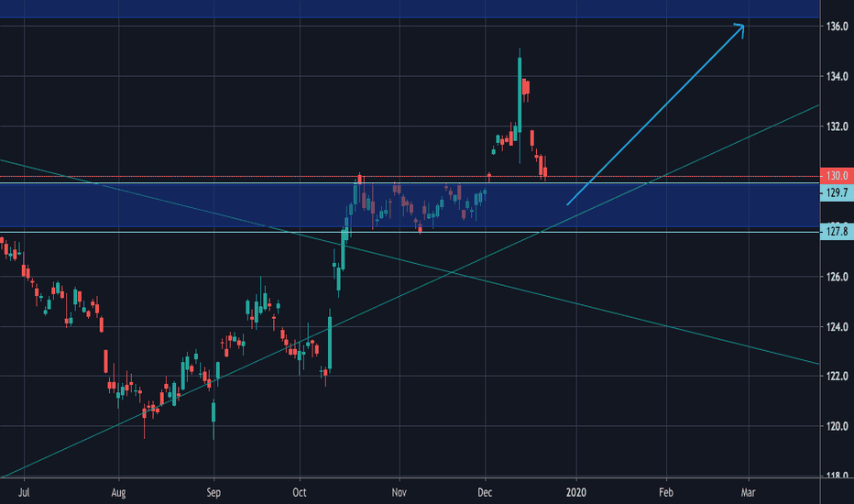Select the tall green December spike candle
854x504 pixels.
tap(520, 95)
